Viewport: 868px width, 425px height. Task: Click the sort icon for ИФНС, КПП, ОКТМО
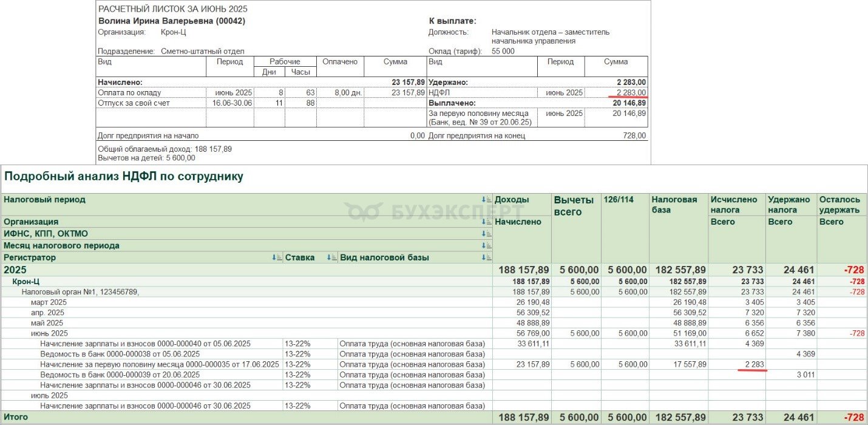point(487,234)
